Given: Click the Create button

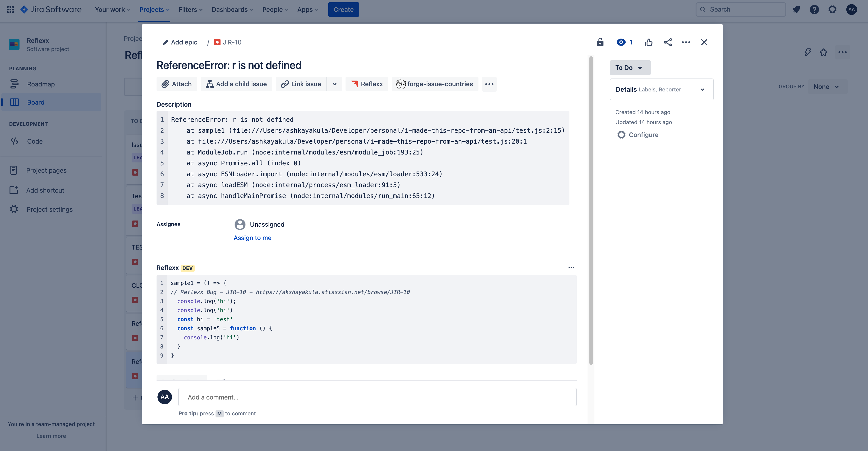Looking at the screenshot, I should pyautogui.click(x=343, y=10).
